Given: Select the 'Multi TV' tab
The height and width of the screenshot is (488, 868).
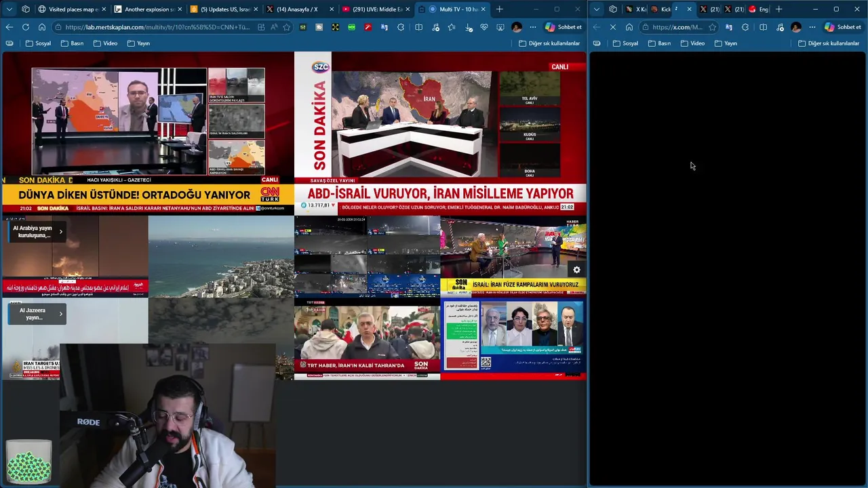Looking at the screenshot, I should [x=453, y=9].
